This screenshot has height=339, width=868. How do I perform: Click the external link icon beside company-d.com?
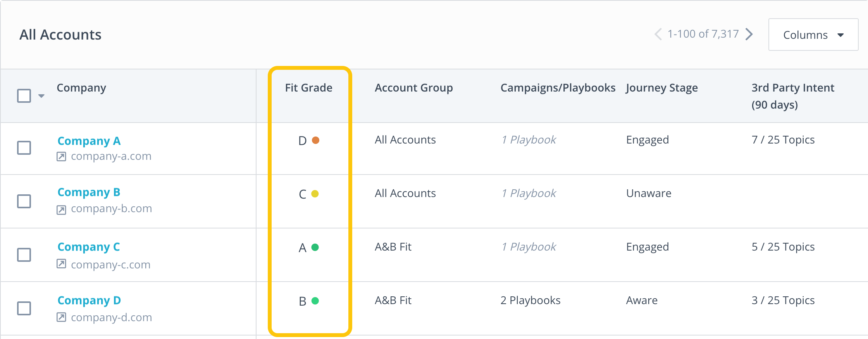[x=62, y=318]
